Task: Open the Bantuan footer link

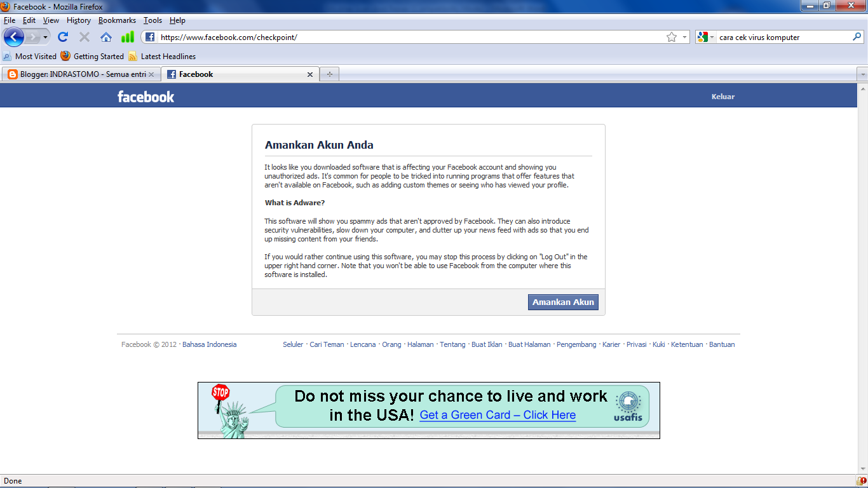Action: coord(722,344)
